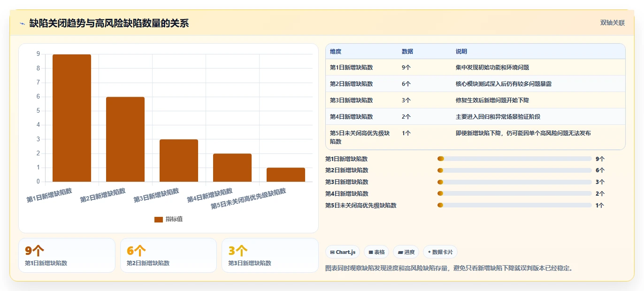Image resolution: width=644 pixels, height=291 pixels.
Task: Click the bar for 第5日未关闭高优先级缺陷数
Action: [x=286, y=175]
